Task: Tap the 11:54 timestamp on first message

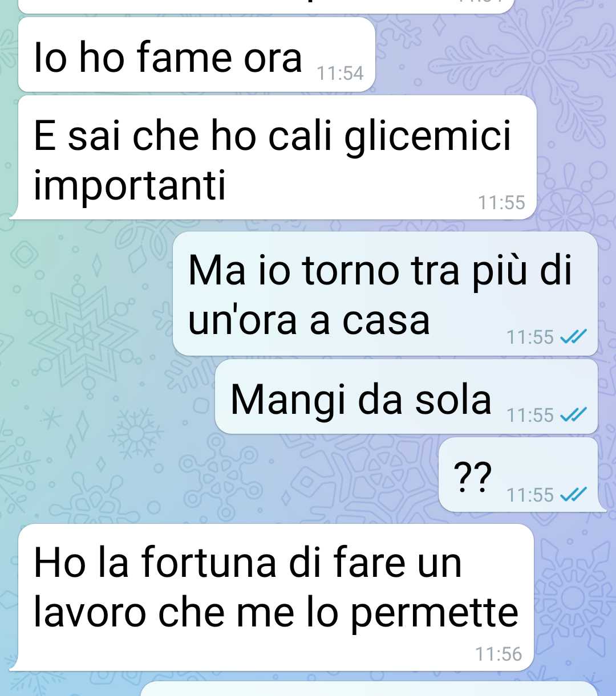Action: (340, 73)
